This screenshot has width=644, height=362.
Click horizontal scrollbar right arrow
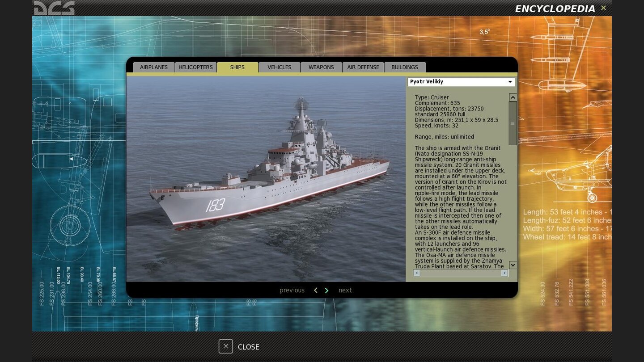(x=504, y=273)
